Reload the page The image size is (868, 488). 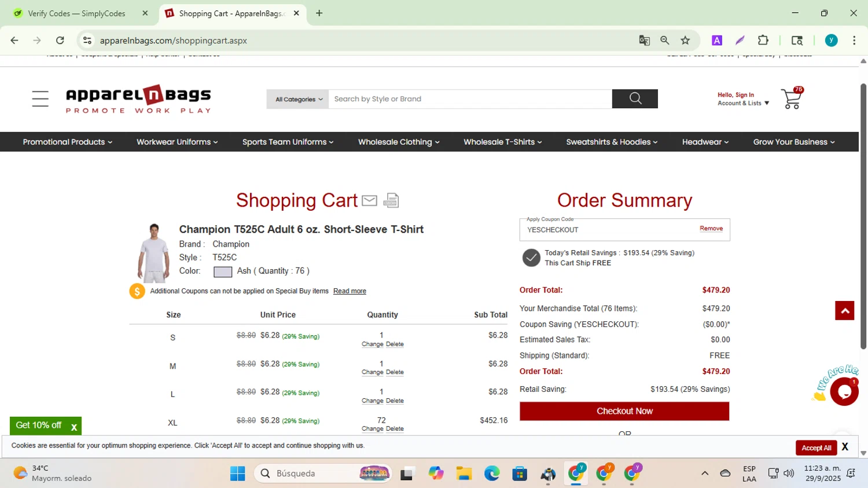coord(60,41)
